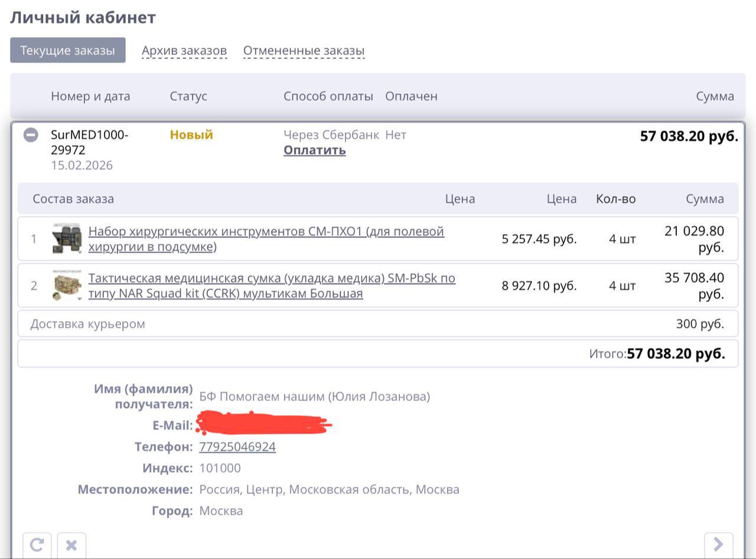Viewport: 756px width, 559px height.
Task: Open the surgical instruments set thumbnail
Action: tap(66, 239)
